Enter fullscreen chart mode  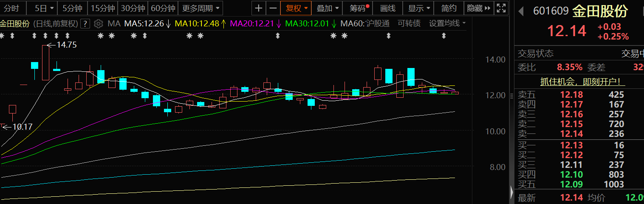point(501,8)
